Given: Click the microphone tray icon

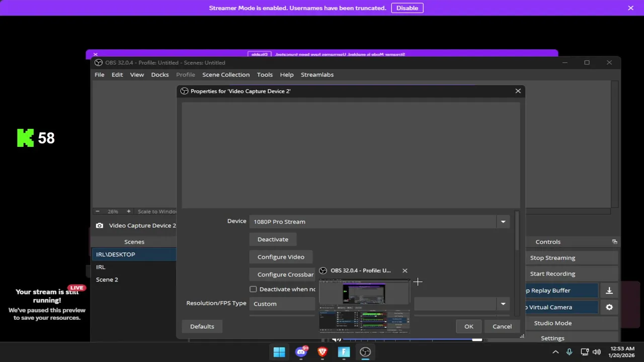Looking at the screenshot, I should click(569, 352).
